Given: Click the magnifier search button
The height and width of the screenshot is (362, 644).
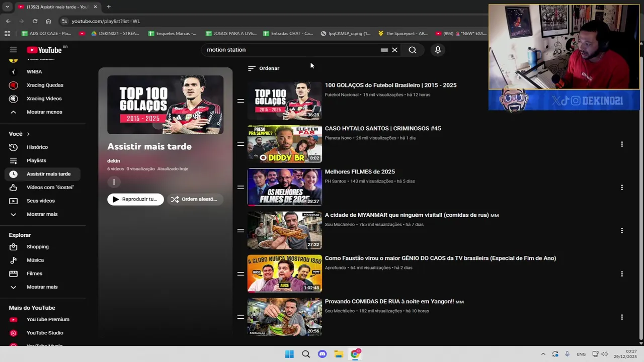Looking at the screenshot, I should pyautogui.click(x=413, y=50).
